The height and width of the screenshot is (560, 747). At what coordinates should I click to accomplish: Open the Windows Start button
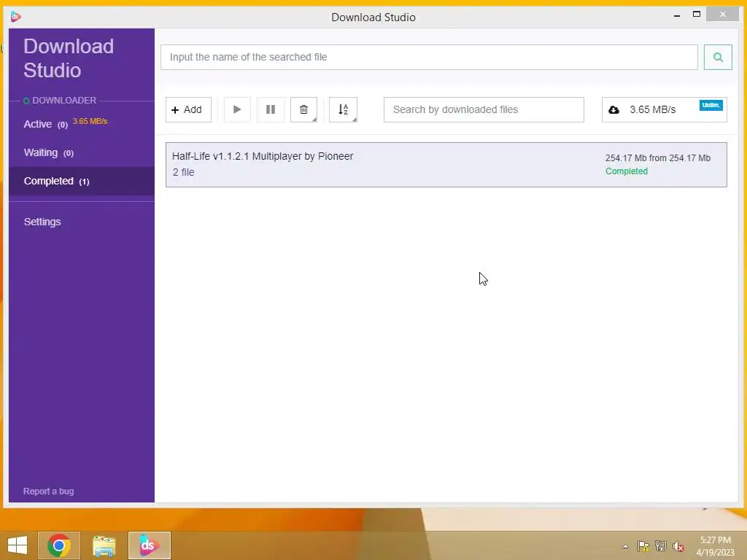(18, 545)
